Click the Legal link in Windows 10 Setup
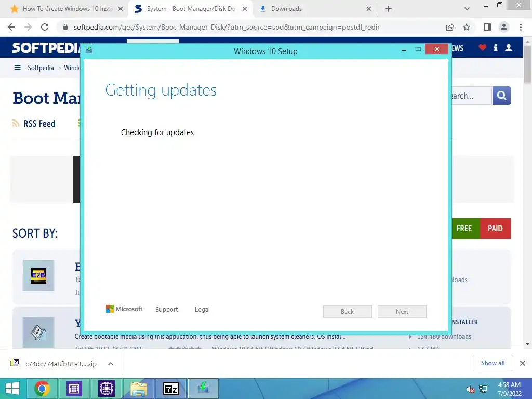The width and height of the screenshot is (532, 399). click(x=202, y=310)
